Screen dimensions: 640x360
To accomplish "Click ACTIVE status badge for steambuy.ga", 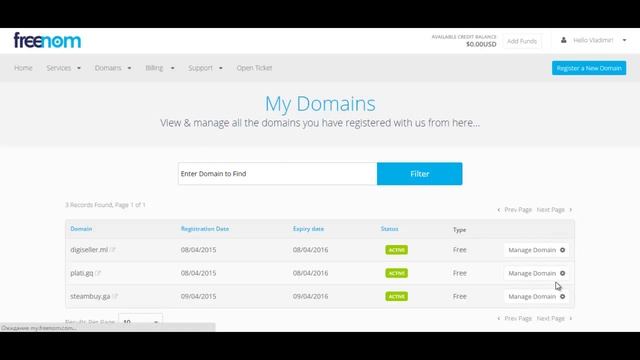I will click(396, 296).
